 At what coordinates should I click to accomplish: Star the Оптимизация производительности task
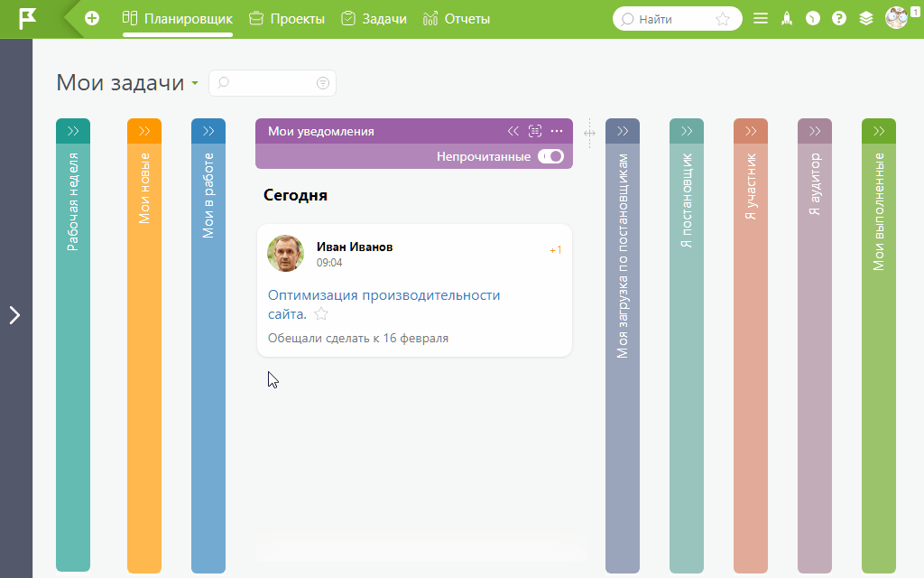coord(320,313)
